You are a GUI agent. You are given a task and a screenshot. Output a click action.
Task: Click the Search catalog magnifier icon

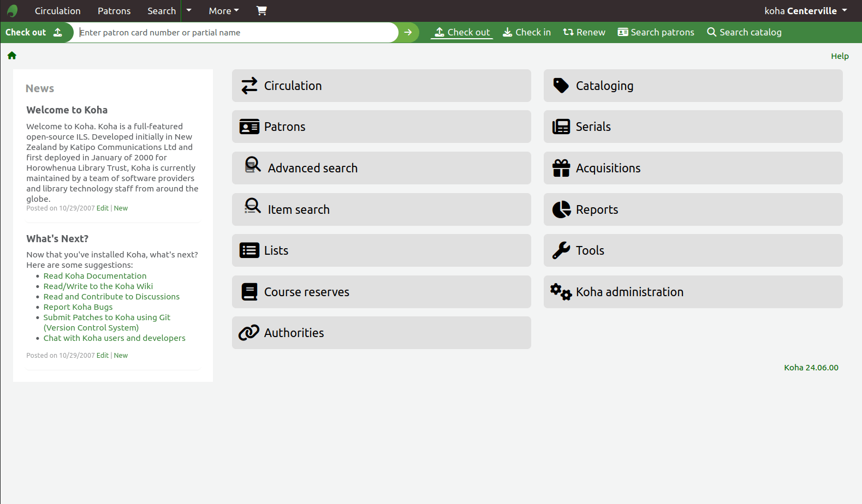click(712, 32)
